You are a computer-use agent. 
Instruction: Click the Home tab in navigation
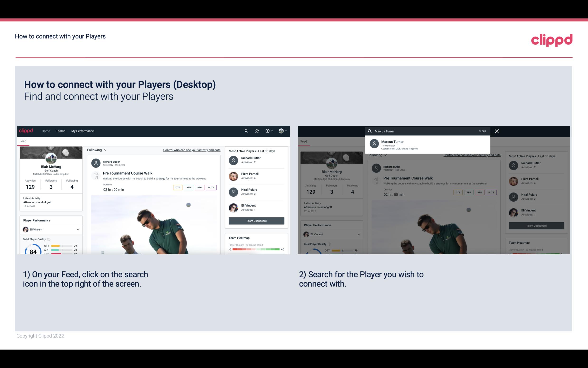coord(46,131)
